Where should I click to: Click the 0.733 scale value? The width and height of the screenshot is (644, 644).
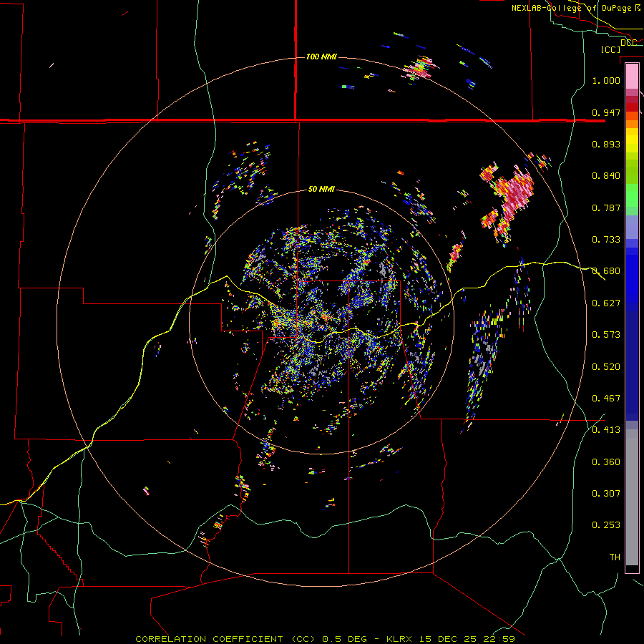point(606,240)
